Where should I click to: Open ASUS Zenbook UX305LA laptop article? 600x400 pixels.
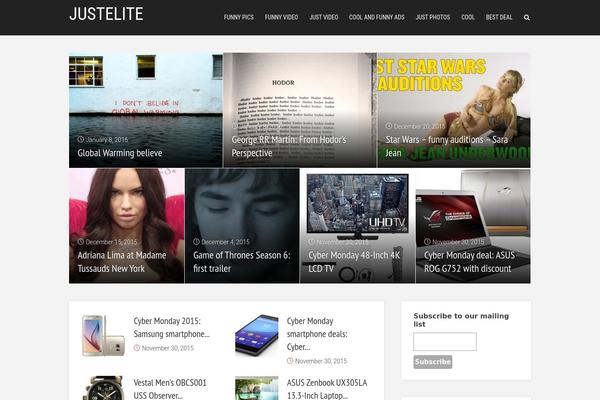327,389
